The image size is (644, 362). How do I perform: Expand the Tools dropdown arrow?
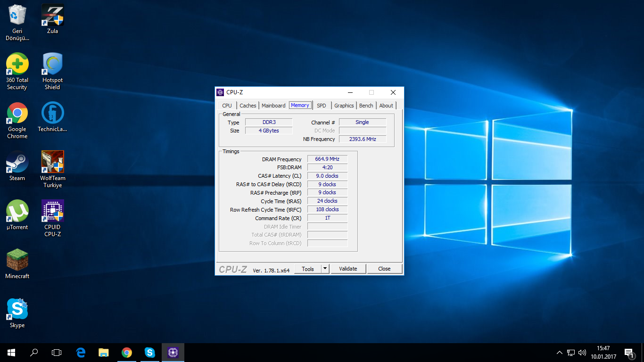[325, 269]
